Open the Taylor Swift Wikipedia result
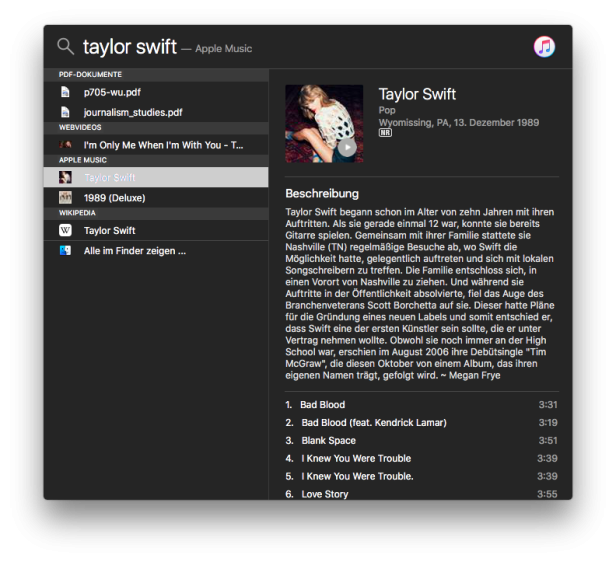 tap(156, 230)
